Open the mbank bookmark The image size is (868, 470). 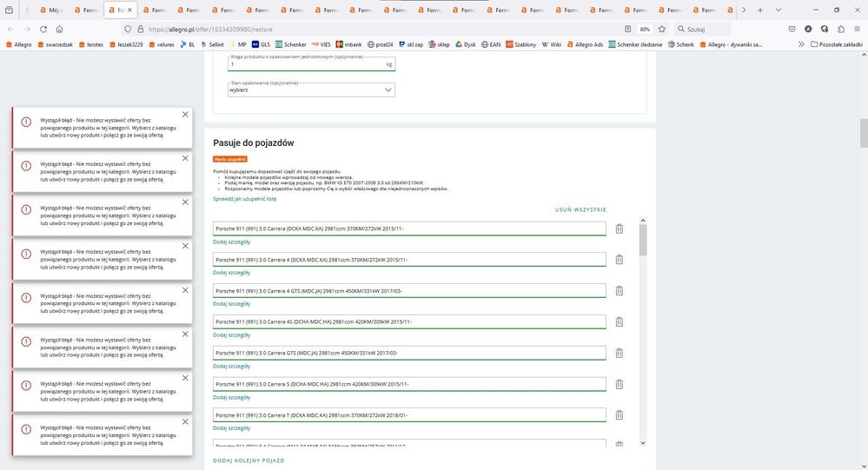coord(348,43)
